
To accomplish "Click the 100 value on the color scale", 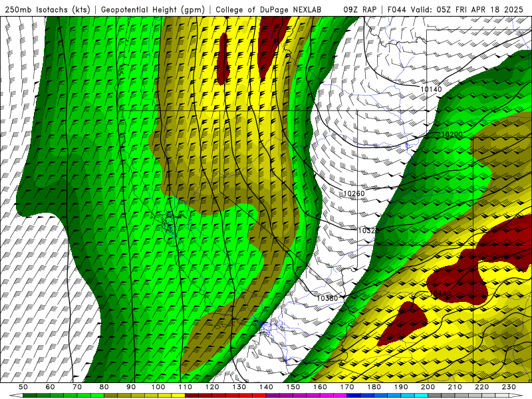I will [158, 387].
